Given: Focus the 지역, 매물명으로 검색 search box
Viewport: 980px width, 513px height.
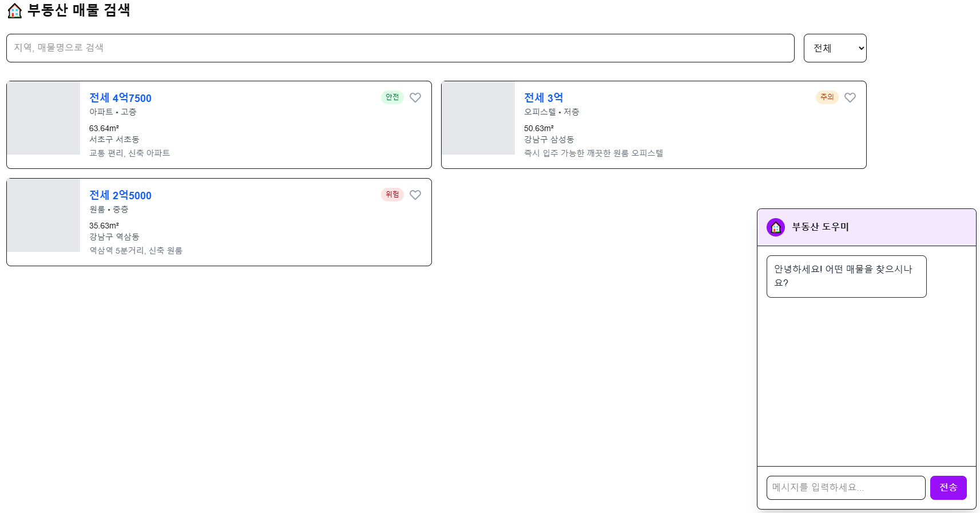Looking at the screenshot, I should 400,48.
